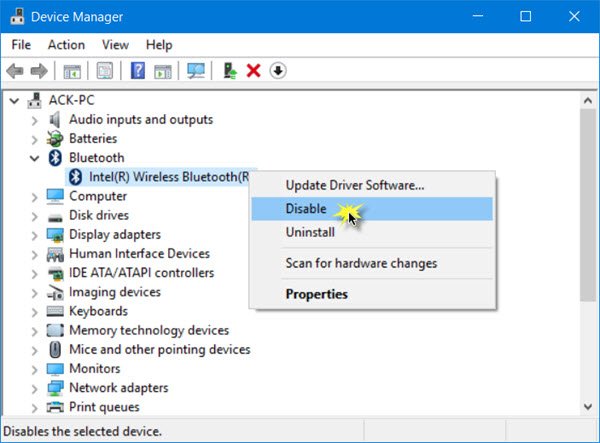Image resolution: width=600 pixels, height=443 pixels.
Task: Click the Forward arrow toolbar icon
Action: coord(39,71)
